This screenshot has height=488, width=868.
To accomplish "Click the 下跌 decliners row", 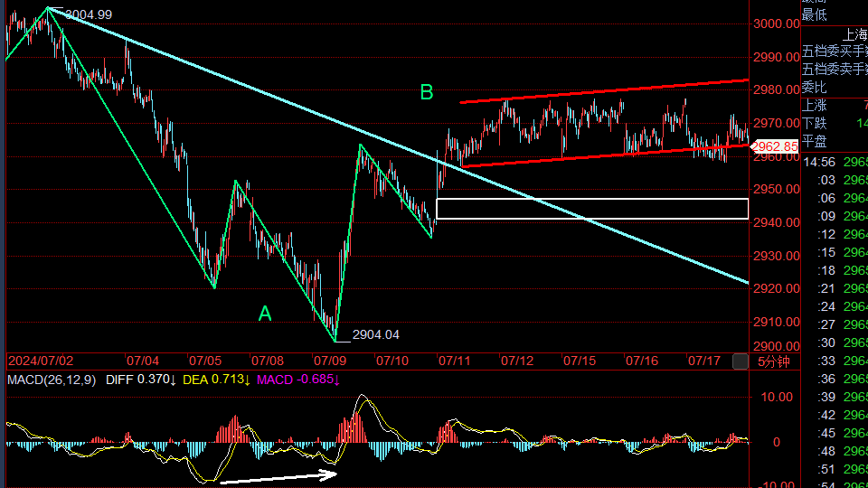I will point(815,124).
